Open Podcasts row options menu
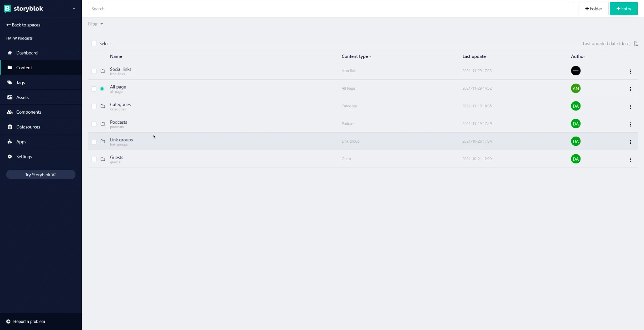 [x=630, y=124]
